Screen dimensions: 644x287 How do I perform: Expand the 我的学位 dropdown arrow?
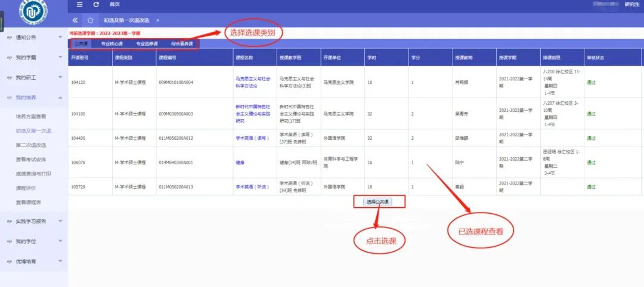60,241
